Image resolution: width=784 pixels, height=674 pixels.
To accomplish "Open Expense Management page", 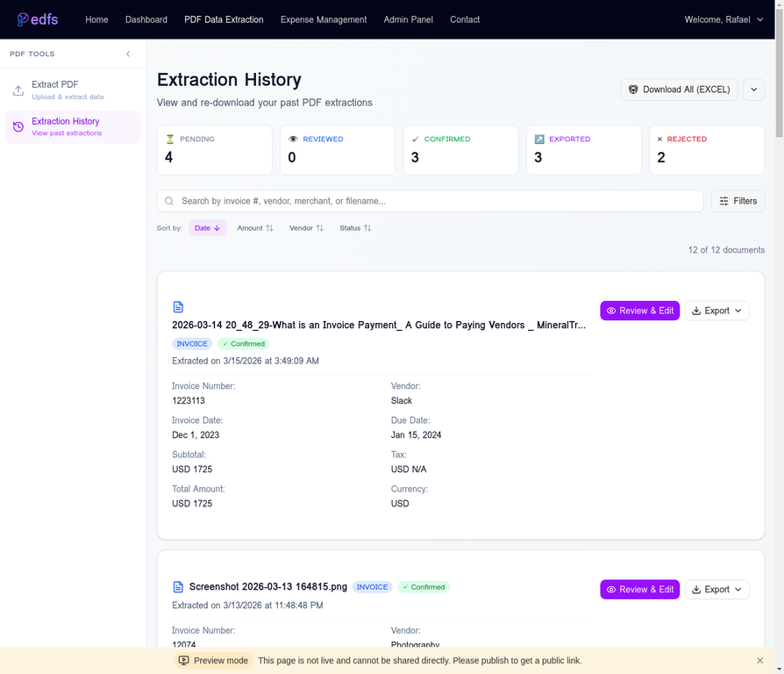I will 324,19.
